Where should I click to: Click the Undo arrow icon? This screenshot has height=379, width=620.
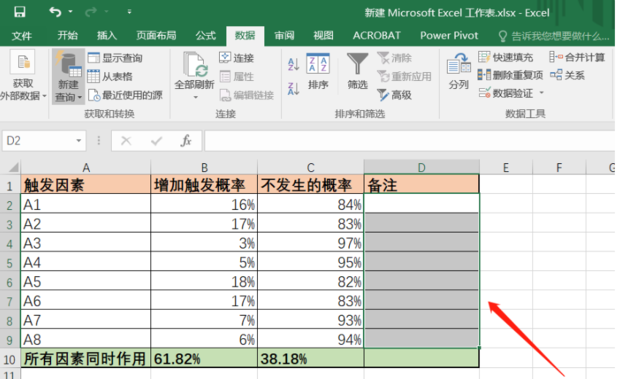55,12
